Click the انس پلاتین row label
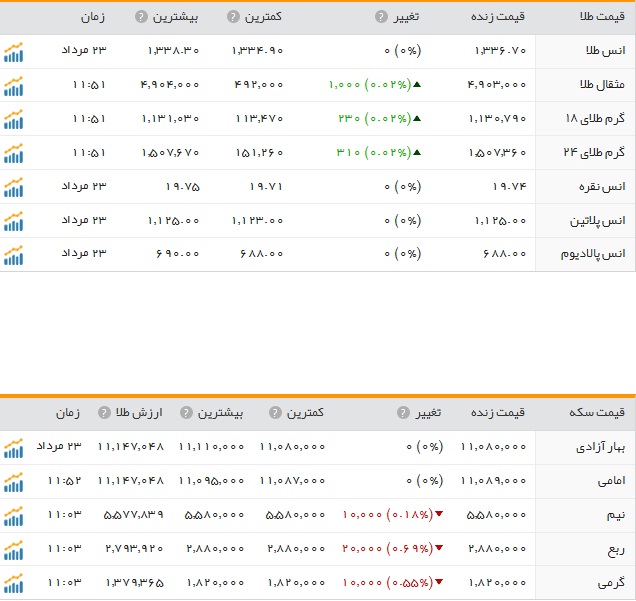636x601 pixels. coord(597,221)
